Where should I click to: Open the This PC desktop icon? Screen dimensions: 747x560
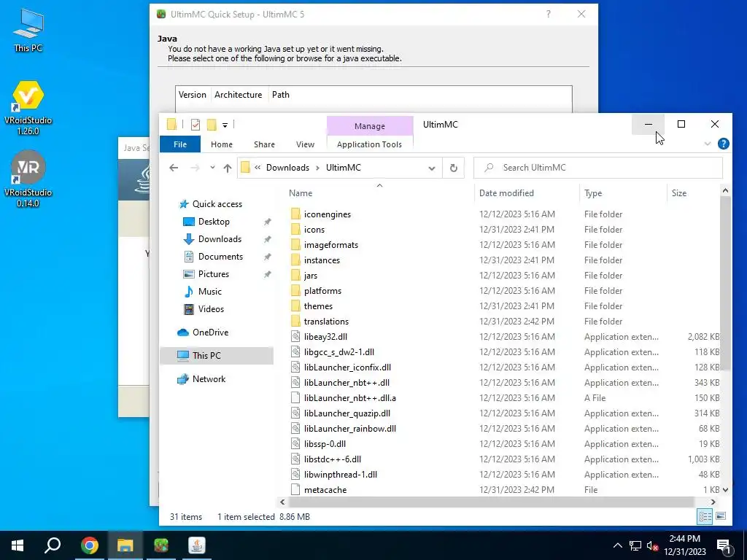tap(28, 30)
